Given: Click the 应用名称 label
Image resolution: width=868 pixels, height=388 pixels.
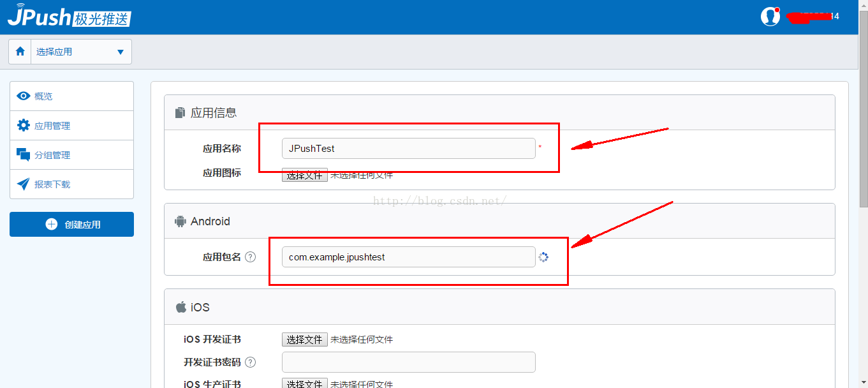Looking at the screenshot, I should (x=222, y=149).
